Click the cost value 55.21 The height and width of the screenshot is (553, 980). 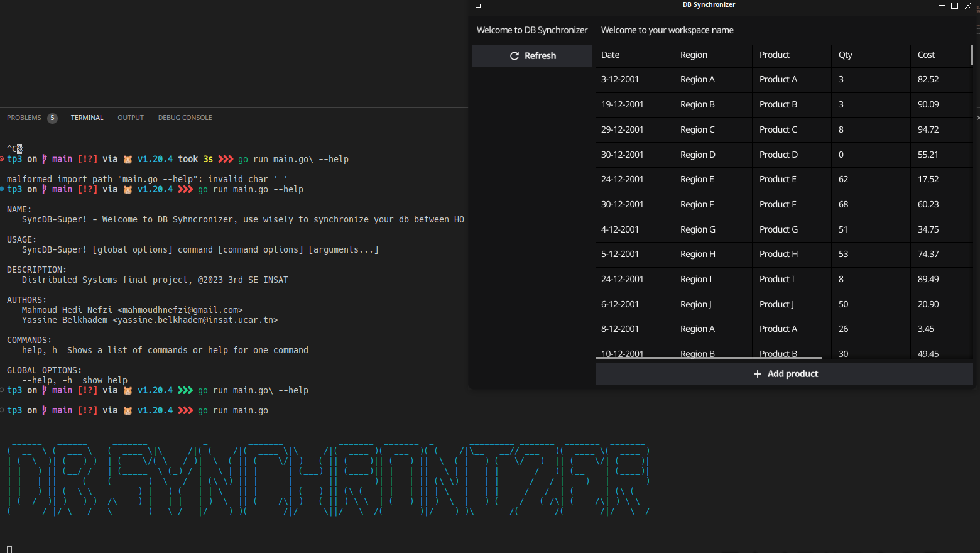click(928, 155)
